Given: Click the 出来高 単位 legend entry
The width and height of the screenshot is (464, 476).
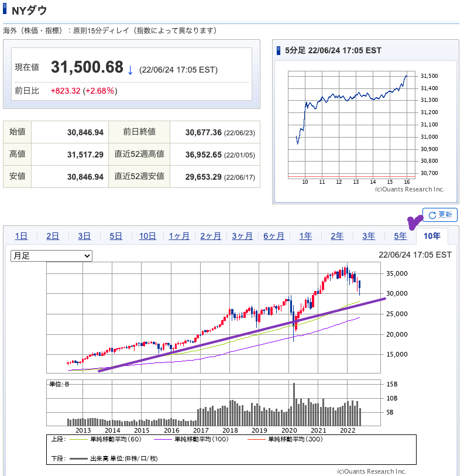Looking at the screenshot, I should [114, 458].
